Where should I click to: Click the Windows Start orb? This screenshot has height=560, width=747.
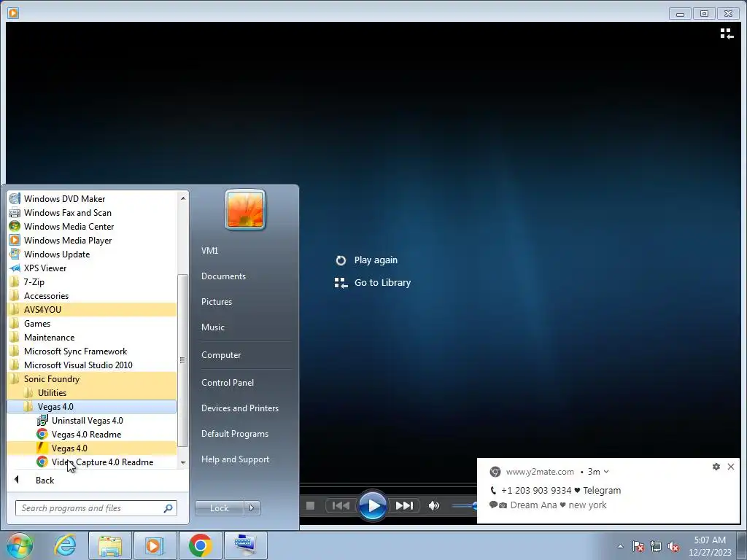pos(19,545)
